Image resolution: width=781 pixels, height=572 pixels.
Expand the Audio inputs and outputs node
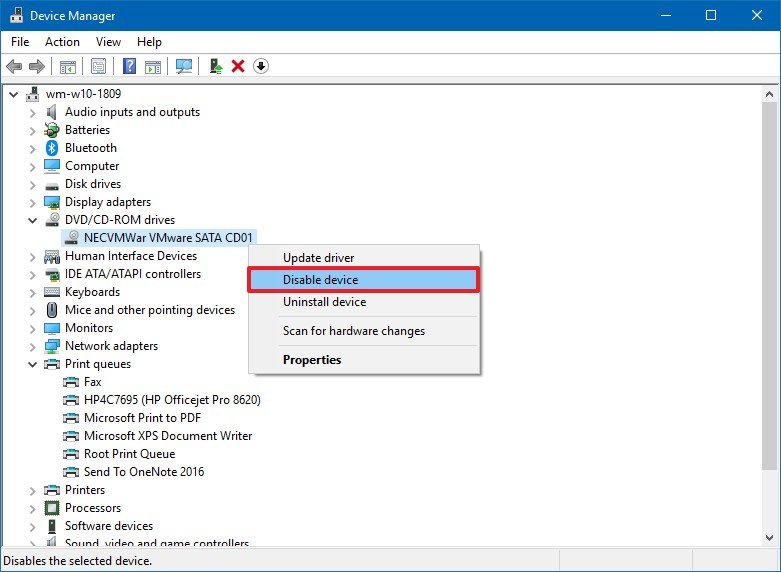point(32,113)
